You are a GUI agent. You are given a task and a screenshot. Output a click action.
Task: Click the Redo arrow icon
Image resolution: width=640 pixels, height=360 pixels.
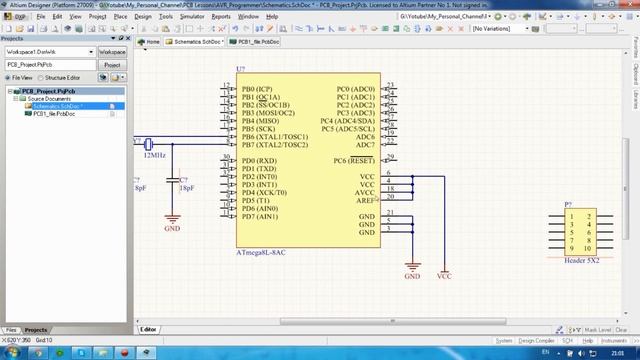click(246, 29)
